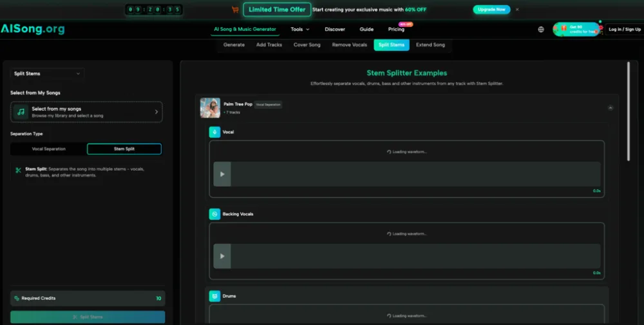
Task: Open the Palm Tree Pop cover thumbnail
Action: coord(210,108)
